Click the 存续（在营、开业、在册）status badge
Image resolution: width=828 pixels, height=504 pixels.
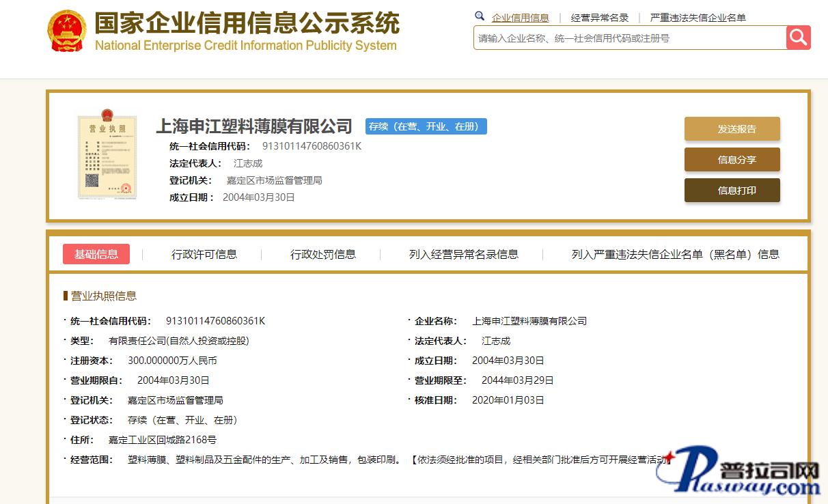426,126
